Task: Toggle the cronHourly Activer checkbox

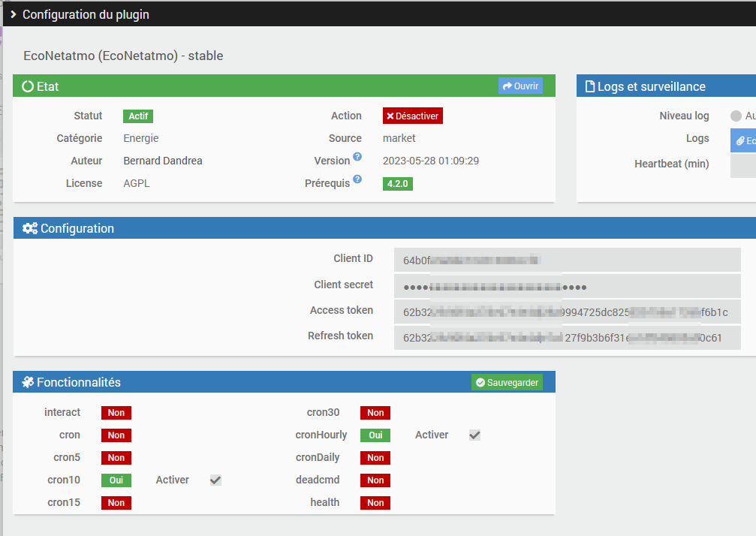Action: pyautogui.click(x=475, y=435)
